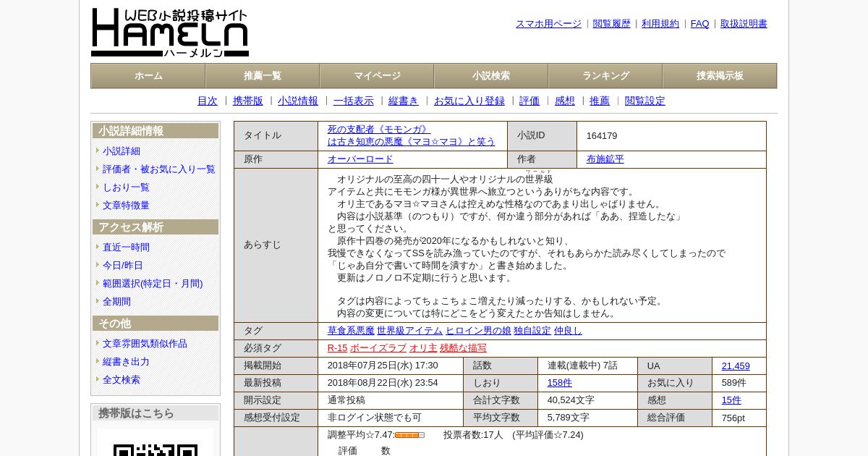Click 目次 in the sub menu
The height and width of the screenshot is (456, 868).
(x=208, y=101)
